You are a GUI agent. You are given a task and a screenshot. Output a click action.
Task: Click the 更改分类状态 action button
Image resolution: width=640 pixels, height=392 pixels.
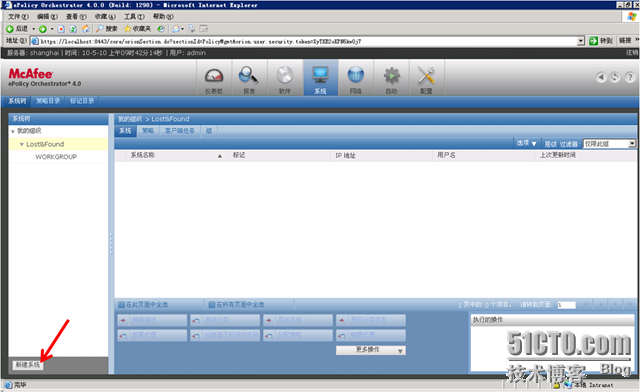pyautogui.click(x=371, y=320)
